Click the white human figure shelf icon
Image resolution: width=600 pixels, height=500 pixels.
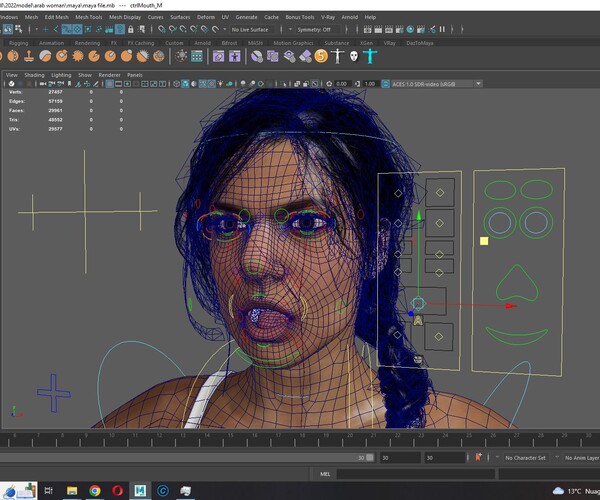tap(338, 56)
